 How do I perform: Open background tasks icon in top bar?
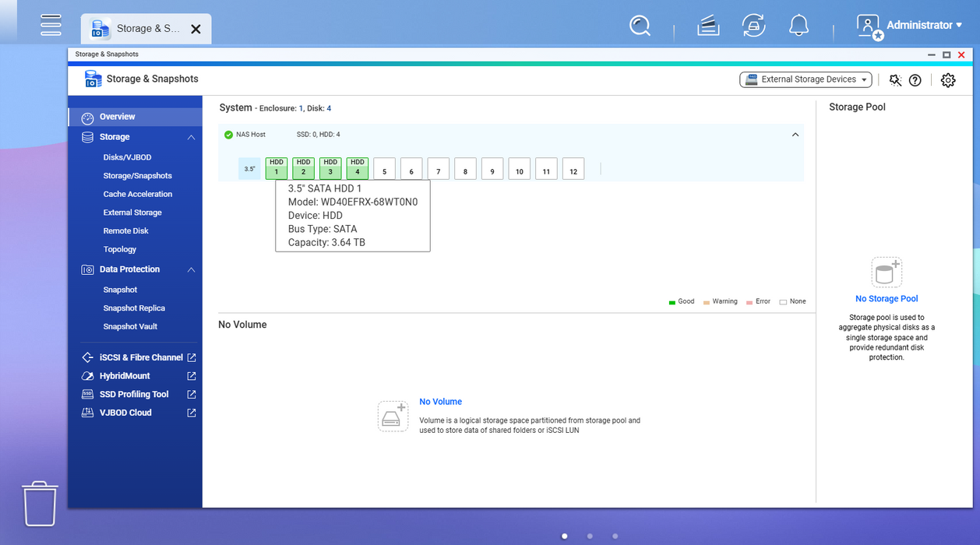708,26
